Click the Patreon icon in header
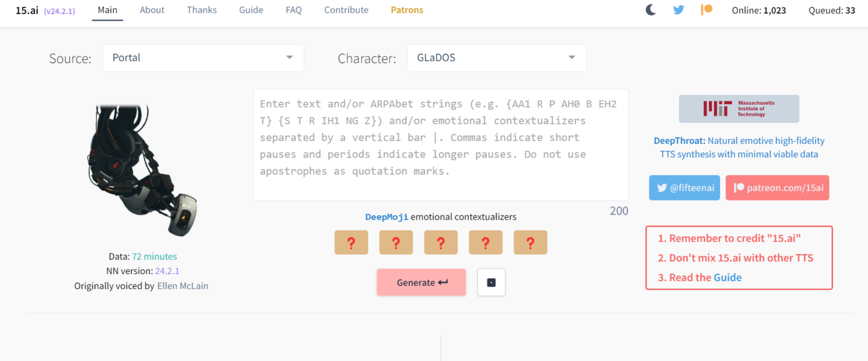Image resolution: width=868 pixels, height=361 pixels. tap(707, 10)
